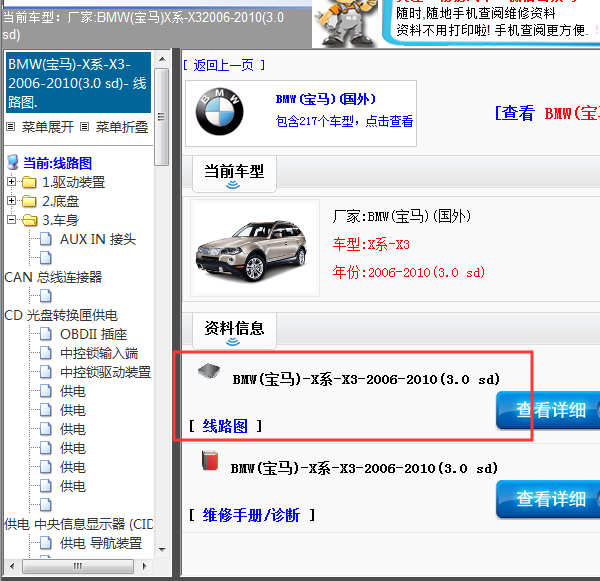The height and width of the screenshot is (581, 600).
Task: Expand the 2.底盘 folder node
Action: click(x=11, y=200)
